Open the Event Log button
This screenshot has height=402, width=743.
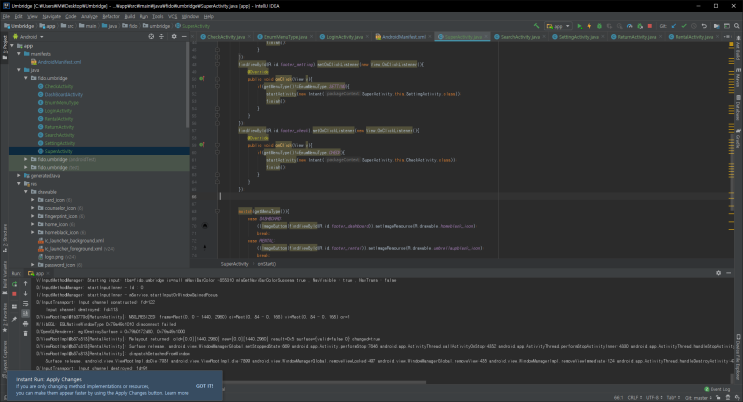(x=717, y=389)
